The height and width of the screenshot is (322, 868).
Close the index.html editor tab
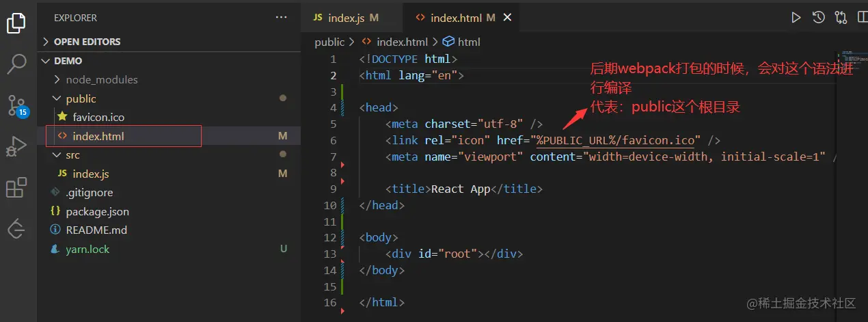coord(507,18)
